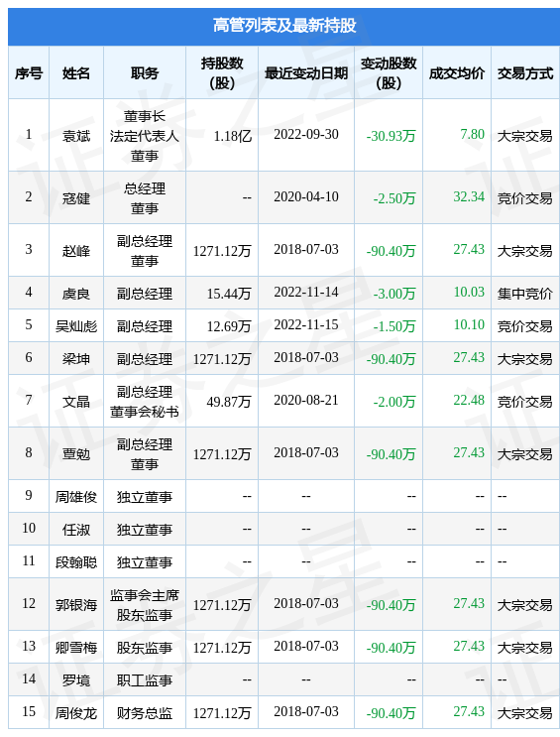Click the date 2022-11-15
The width and height of the screenshot is (560, 737).
tap(306, 324)
